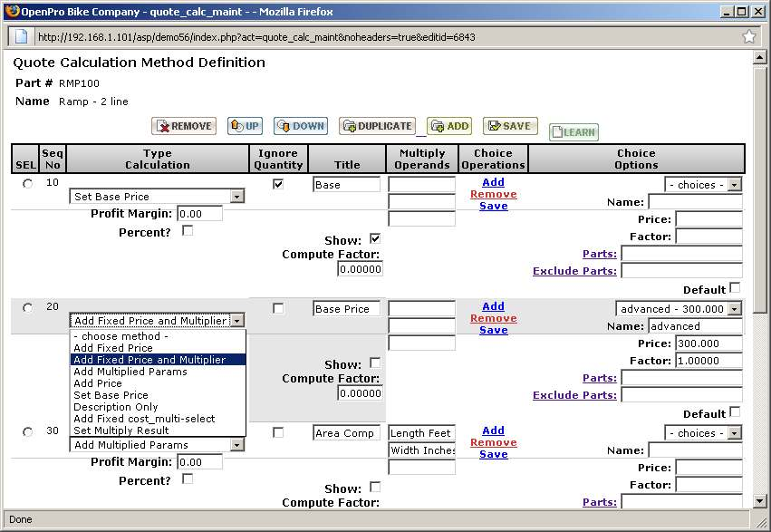Viewport: 771px width, 532px height.
Task: Click the Add toolbar button
Action: point(448,126)
